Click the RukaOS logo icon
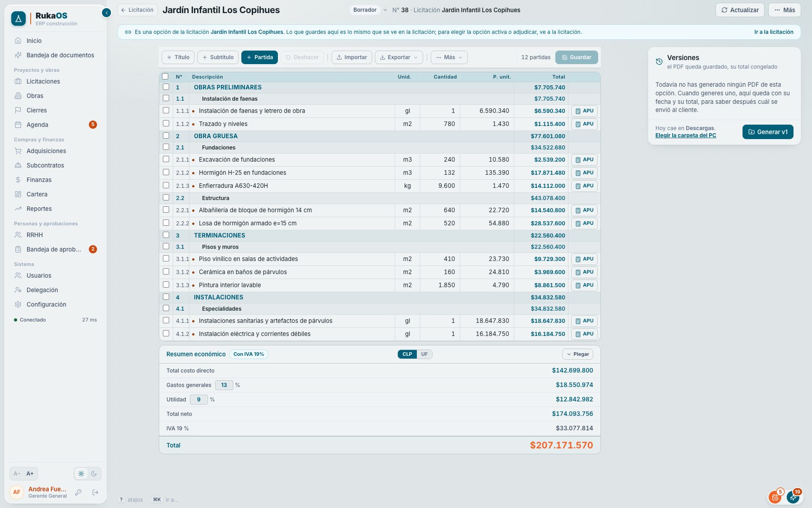812x508 pixels. coord(18,19)
